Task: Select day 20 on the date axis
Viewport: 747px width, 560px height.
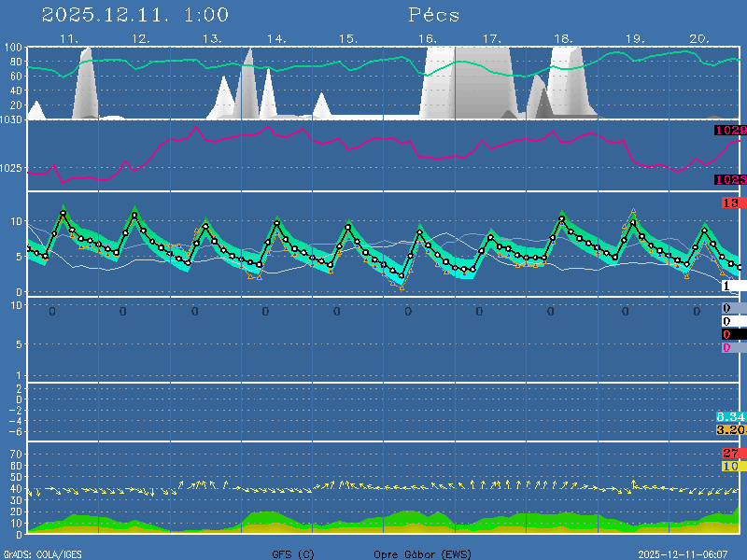Action: point(699,39)
